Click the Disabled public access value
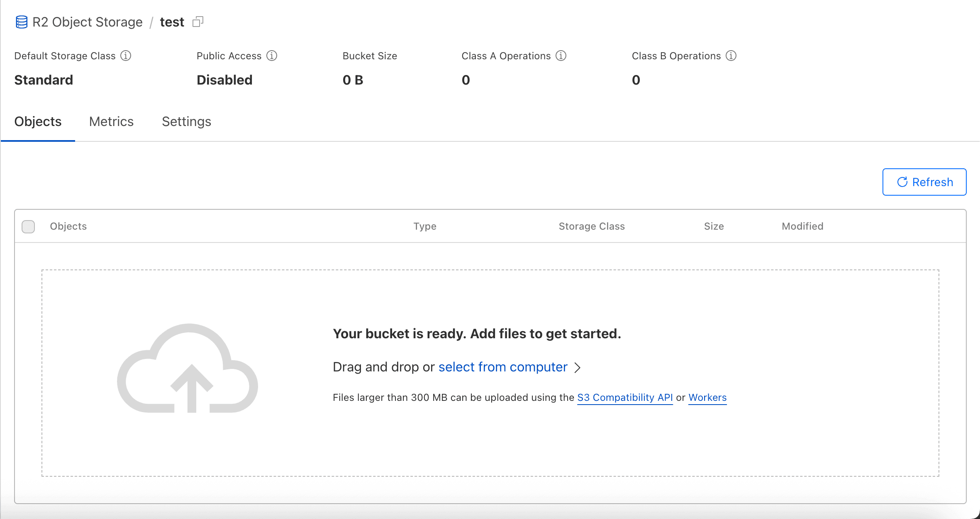Viewport: 980px width, 519px height. click(x=224, y=80)
